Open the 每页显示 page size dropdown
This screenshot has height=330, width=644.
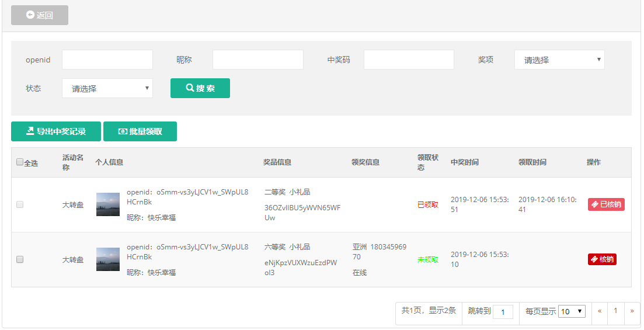(x=572, y=311)
